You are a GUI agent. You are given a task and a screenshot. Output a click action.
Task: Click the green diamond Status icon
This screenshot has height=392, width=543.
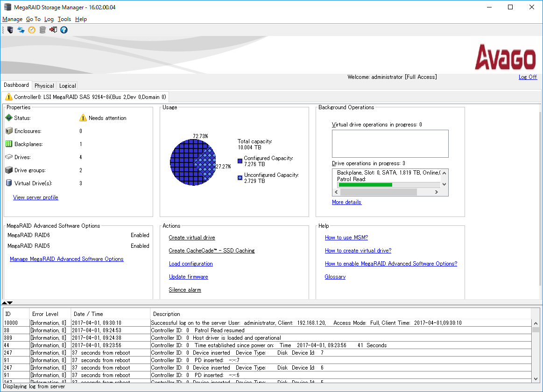[9, 118]
